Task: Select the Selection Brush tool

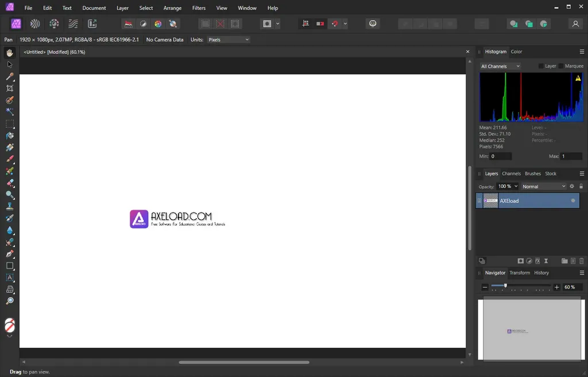Action: coord(10,100)
